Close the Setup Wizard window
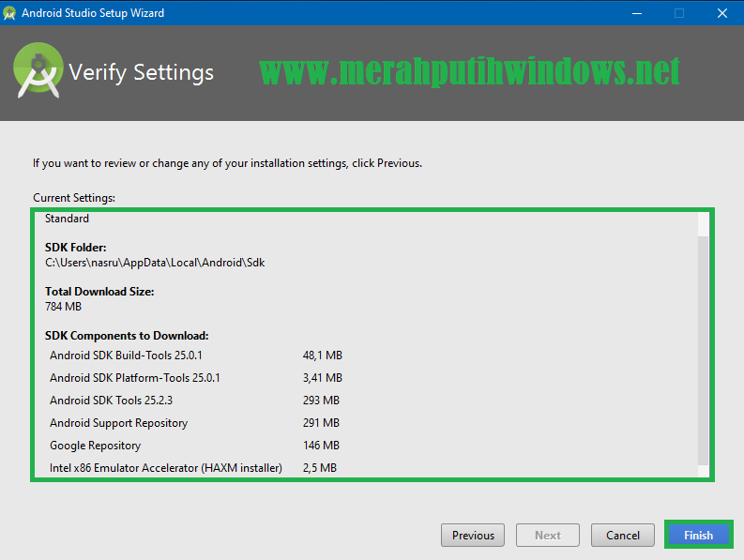Screen dimensions: 744x560 [x=722, y=13]
